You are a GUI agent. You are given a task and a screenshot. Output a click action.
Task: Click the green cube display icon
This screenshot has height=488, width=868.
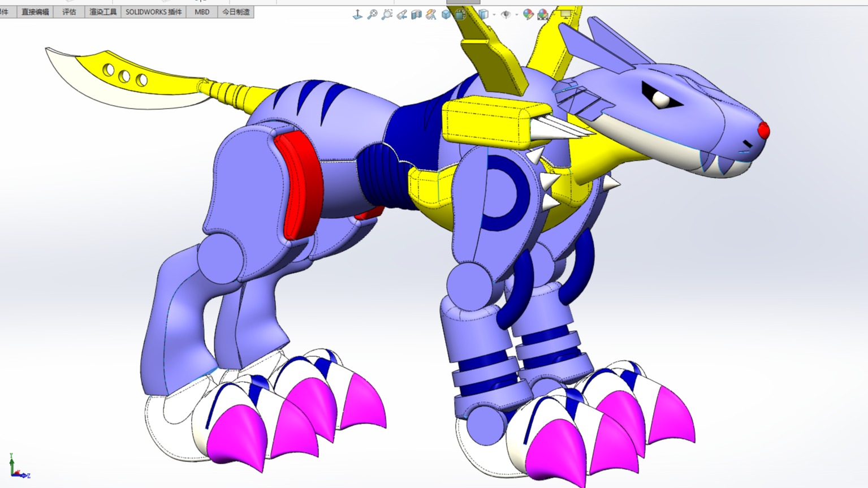[x=461, y=15]
